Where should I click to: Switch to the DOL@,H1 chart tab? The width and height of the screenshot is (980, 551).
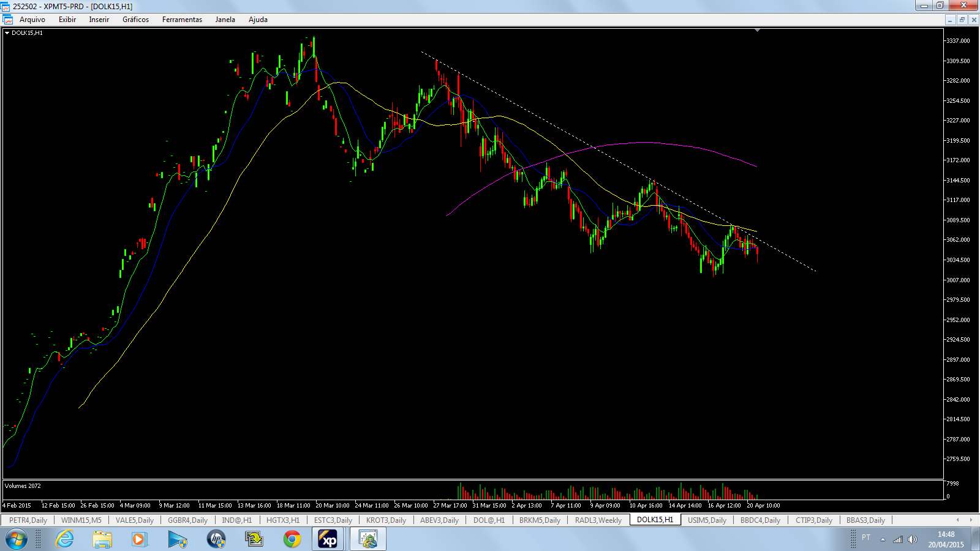point(489,520)
